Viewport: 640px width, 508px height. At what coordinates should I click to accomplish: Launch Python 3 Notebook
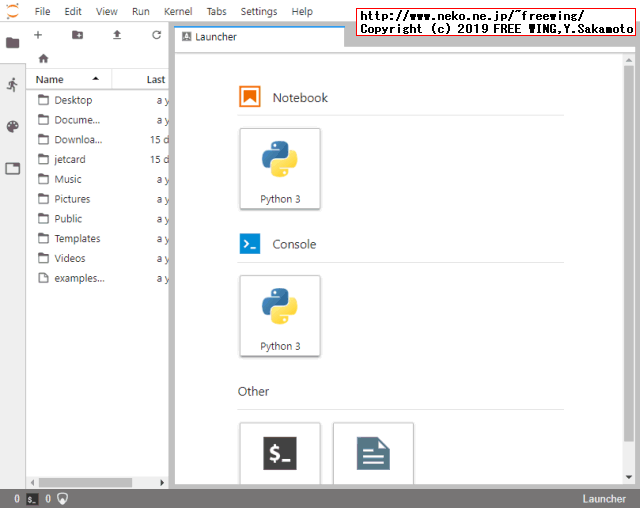280,168
